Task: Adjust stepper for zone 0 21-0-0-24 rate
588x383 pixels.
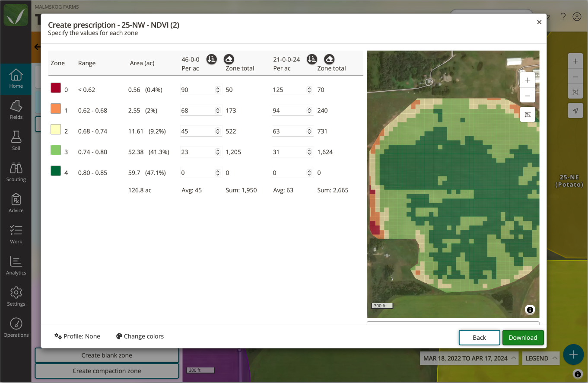Action: click(309, 90)
